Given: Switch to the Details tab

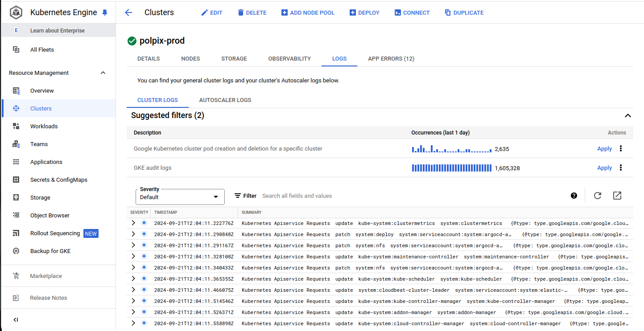Looking at the screenshot, I should [x=149, y=58].
